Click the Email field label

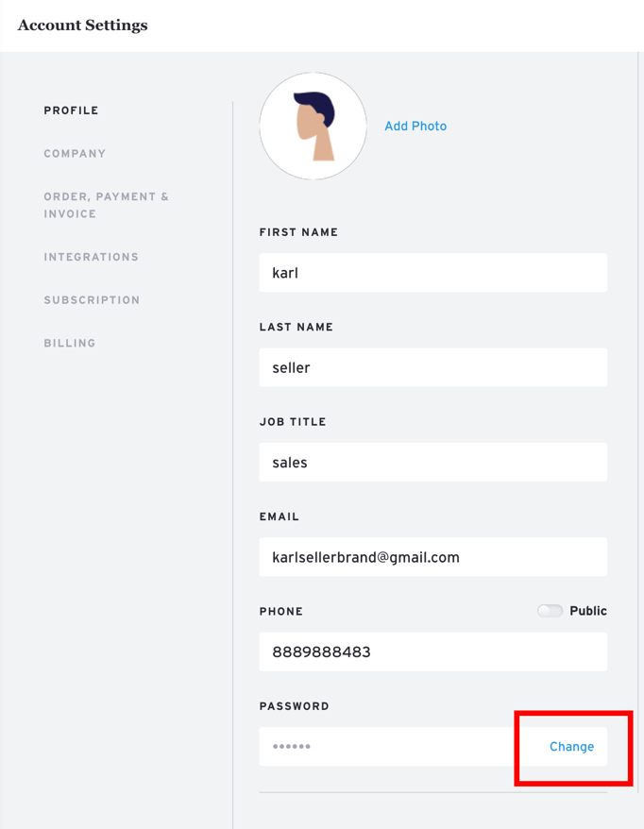tap(280, 517)
